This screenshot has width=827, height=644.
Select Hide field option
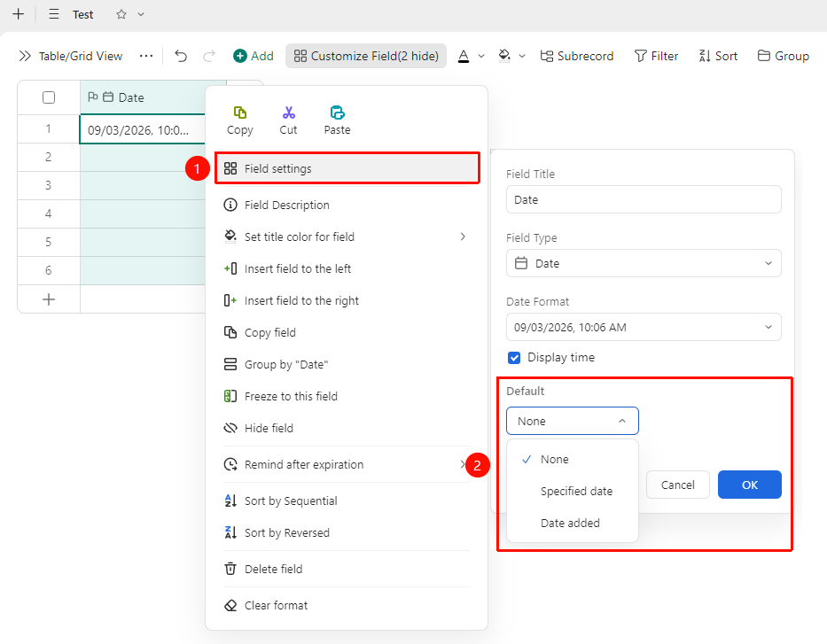[347, 428]
